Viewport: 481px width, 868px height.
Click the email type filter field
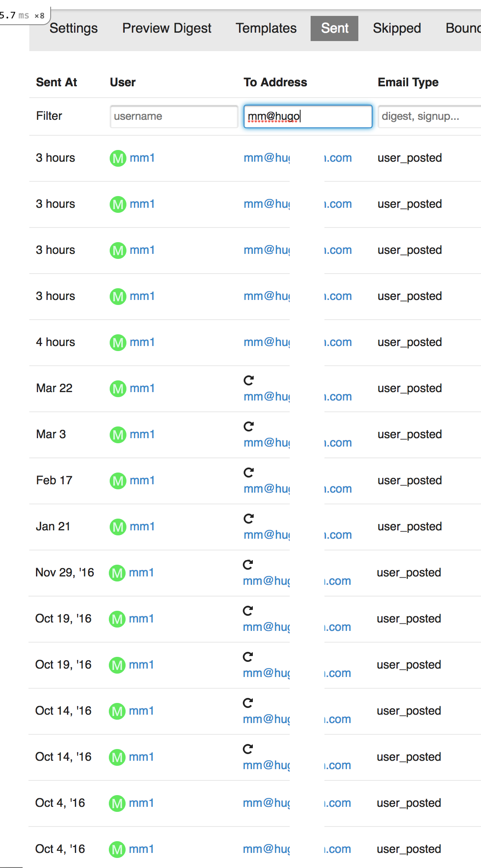(430, 116)
